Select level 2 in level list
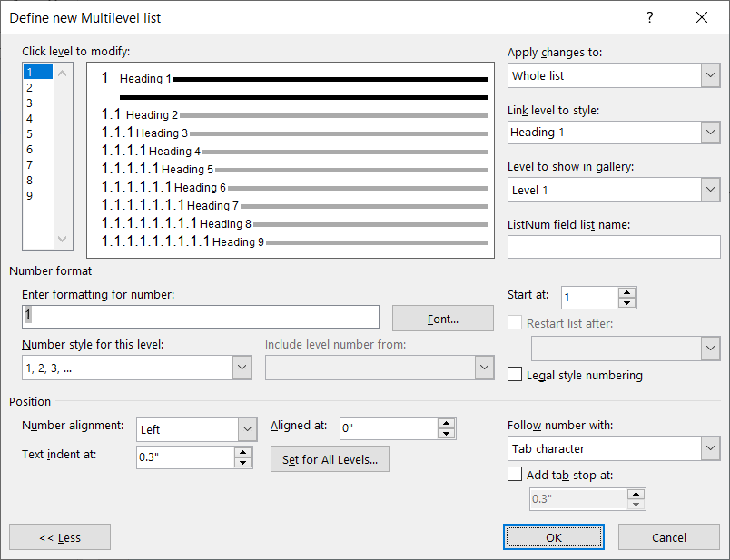730x560 pixels. (x=38, y=87)
